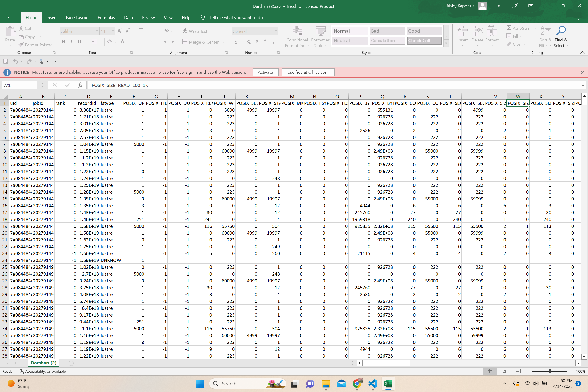Open the Formulas ribbon tab
Viewport: 588px width, 392px height.
[x=106, y=17]
